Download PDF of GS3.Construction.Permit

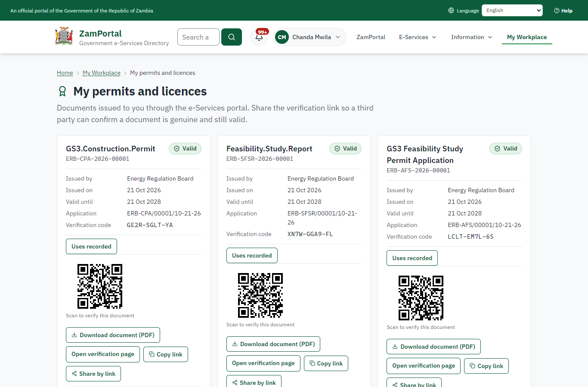point(113,335)
